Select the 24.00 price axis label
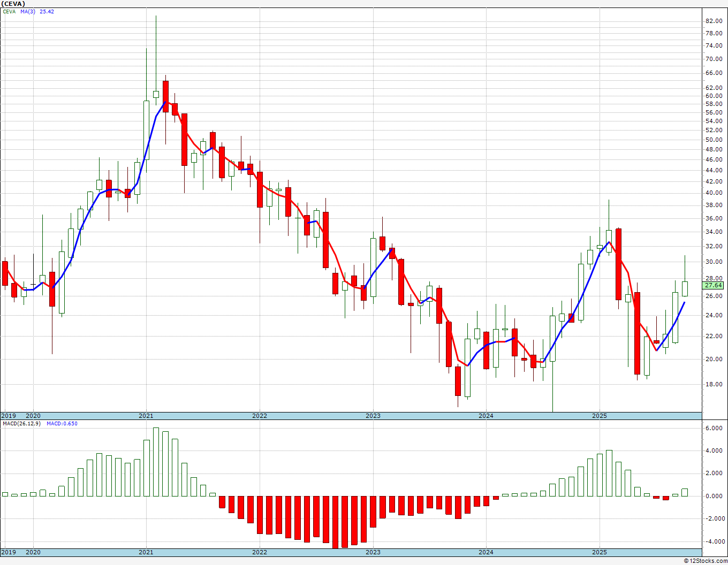This screenshot has width=728, height=565. coord(714,315)
